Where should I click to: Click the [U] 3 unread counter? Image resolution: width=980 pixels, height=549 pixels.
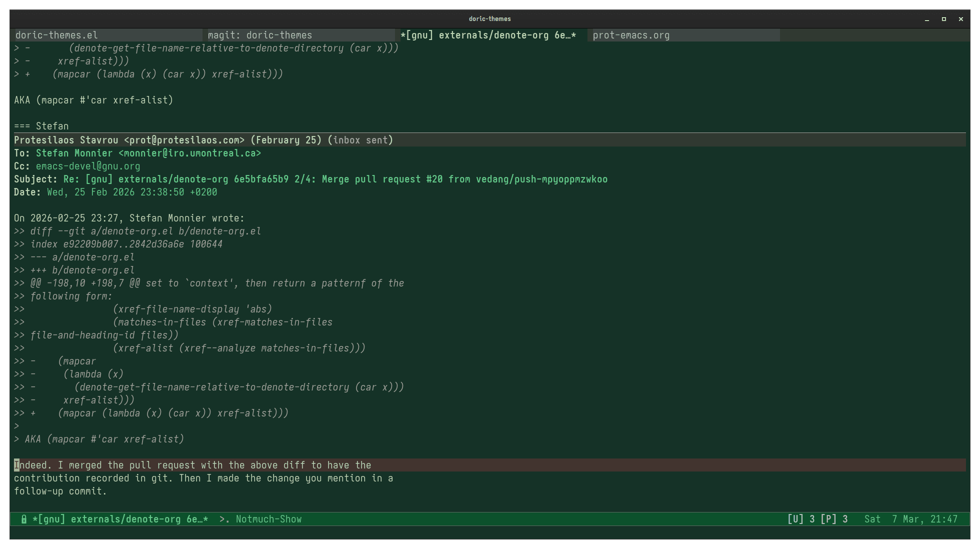point(801,519)
